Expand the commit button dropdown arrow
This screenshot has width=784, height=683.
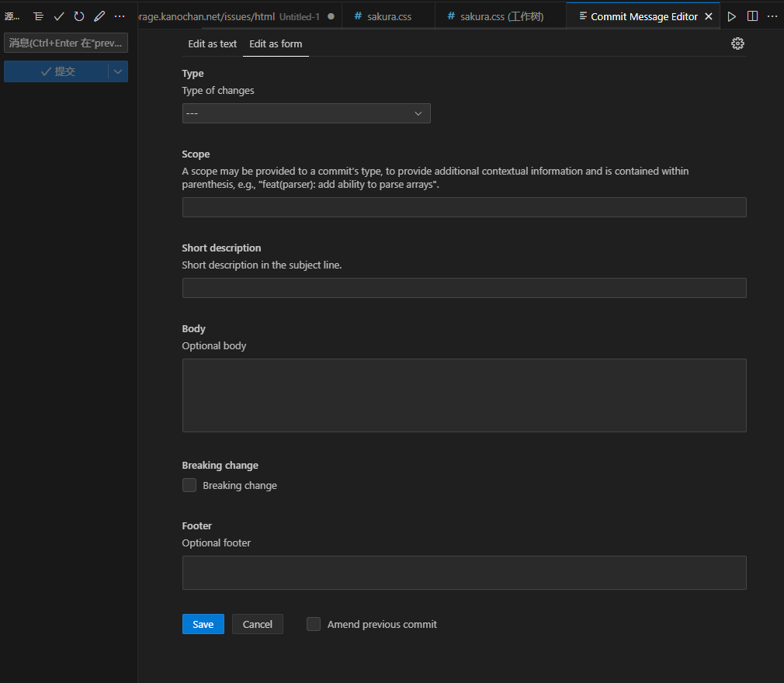pyautogui.click(x=118, y=71)
